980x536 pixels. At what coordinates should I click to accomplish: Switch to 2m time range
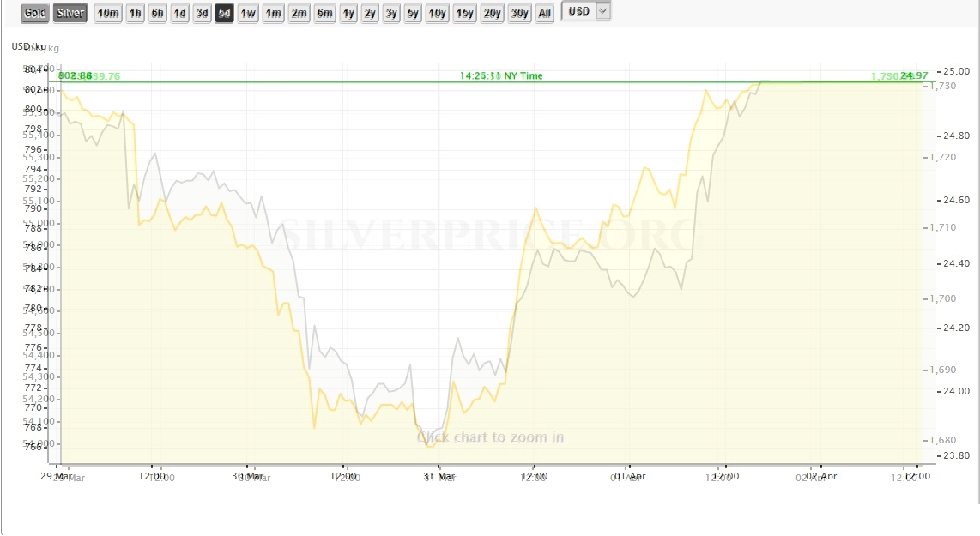(x=299, y=13)
